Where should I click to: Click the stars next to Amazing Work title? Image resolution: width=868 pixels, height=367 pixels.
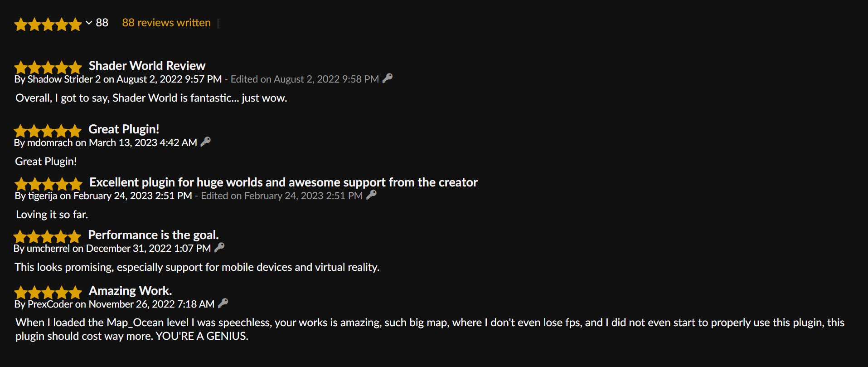point(48,292)
